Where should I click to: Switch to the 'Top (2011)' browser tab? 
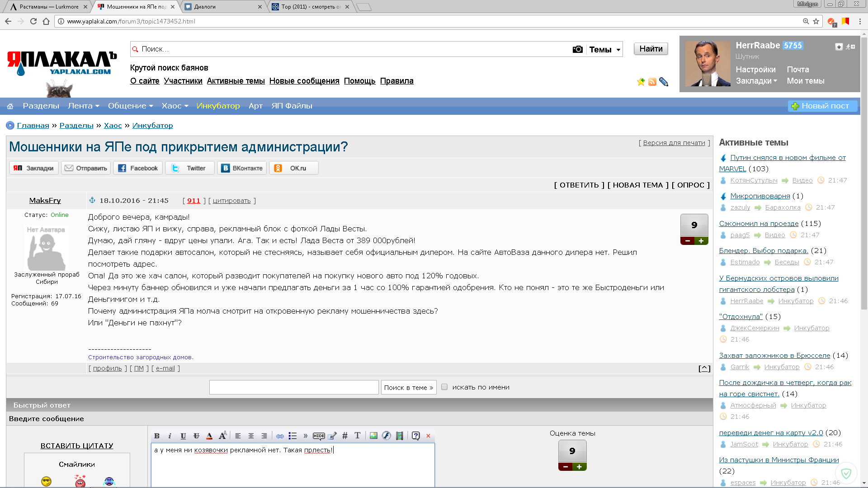[311, 7]
